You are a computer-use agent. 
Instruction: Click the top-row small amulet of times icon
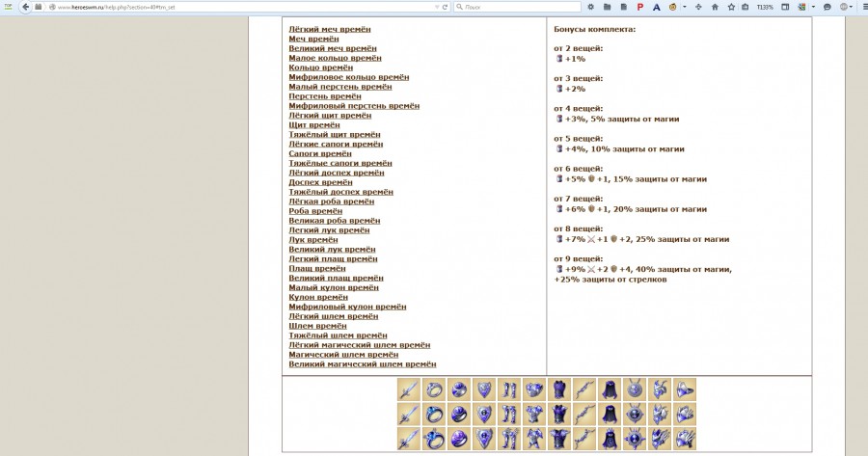tap(634, 389)
